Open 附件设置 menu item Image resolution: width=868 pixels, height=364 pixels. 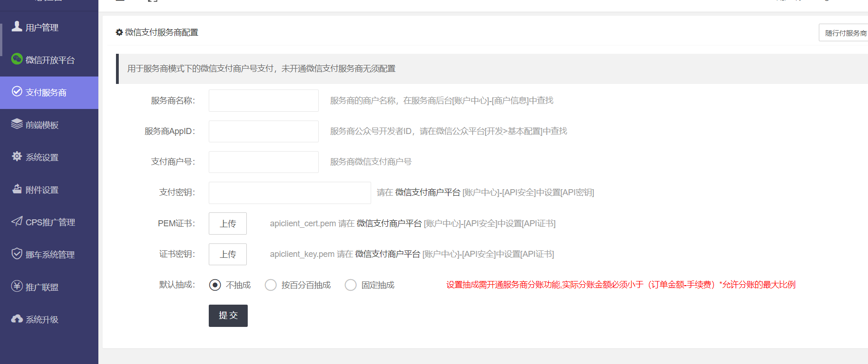tap(49, 190)
